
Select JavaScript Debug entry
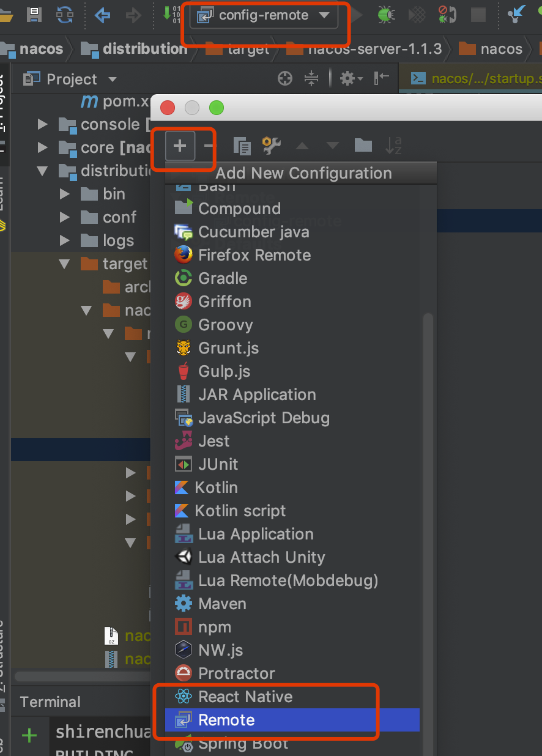coord(292,418)
